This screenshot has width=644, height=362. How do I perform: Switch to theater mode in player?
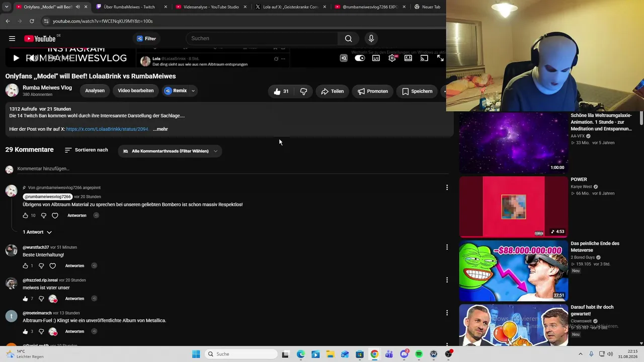point(408,58)
